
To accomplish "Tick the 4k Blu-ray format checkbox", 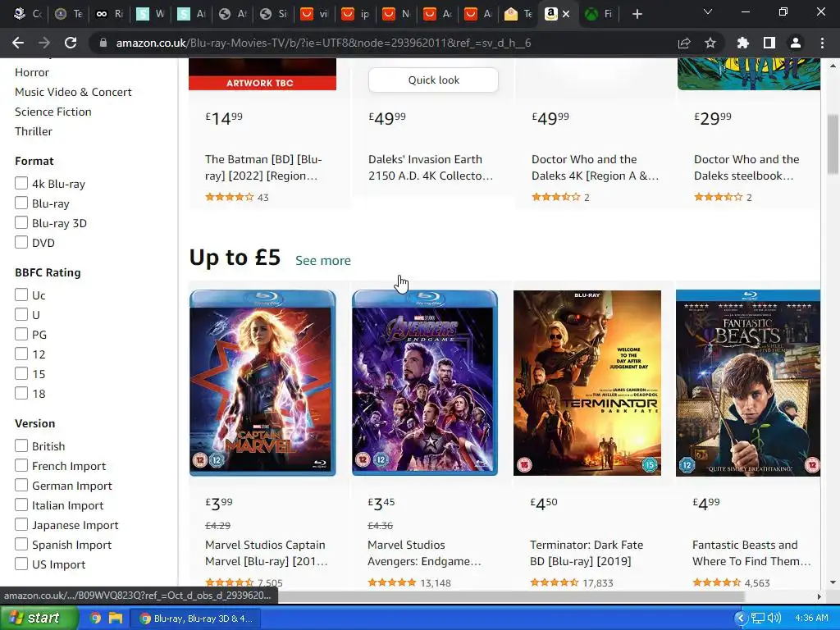I will (x=21, y=183).
